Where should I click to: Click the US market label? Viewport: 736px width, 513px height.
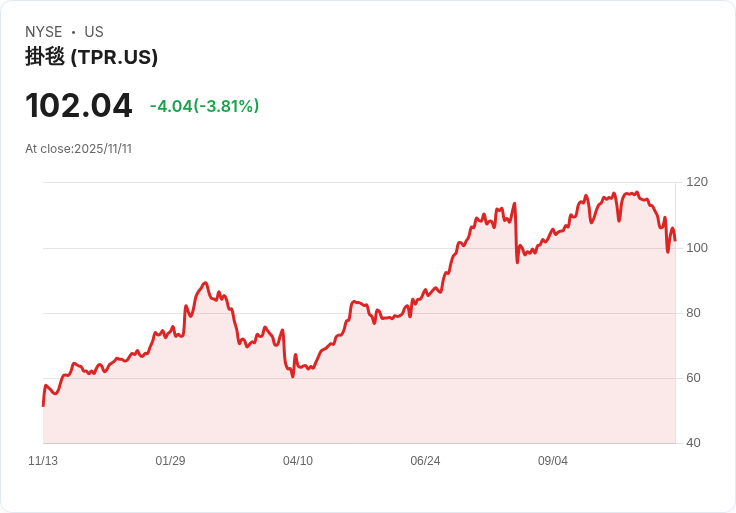pyautogui.click(x=94, y=32)
